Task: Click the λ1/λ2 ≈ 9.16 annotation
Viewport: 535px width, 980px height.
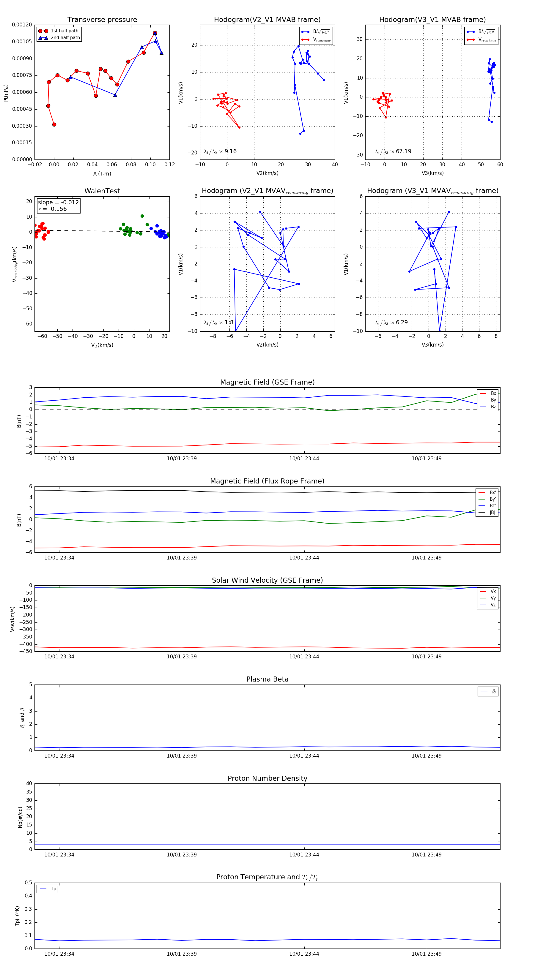Action: point(220,151)
